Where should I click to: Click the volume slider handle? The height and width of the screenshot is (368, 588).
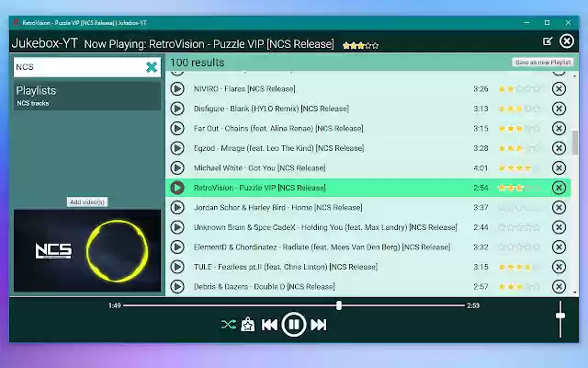(x=560, y=316)
